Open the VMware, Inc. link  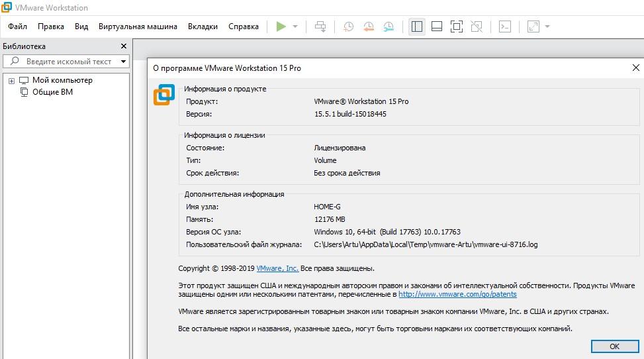[x=277, y=268]
